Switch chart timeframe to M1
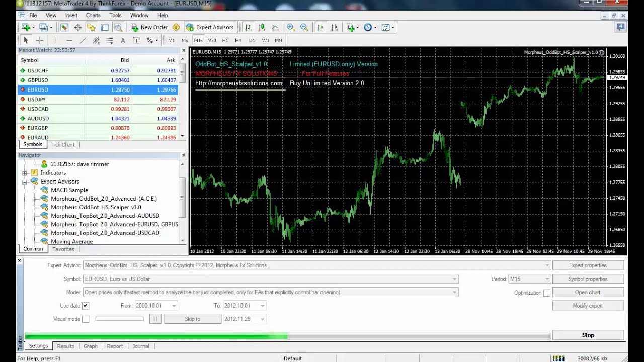The width and height of the screenshot is (644, 362). click(x=172, y=40)
